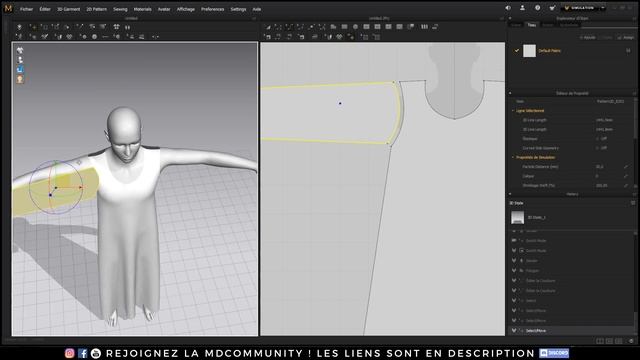Click the Particle Distance value field

[x=607, y=167]
